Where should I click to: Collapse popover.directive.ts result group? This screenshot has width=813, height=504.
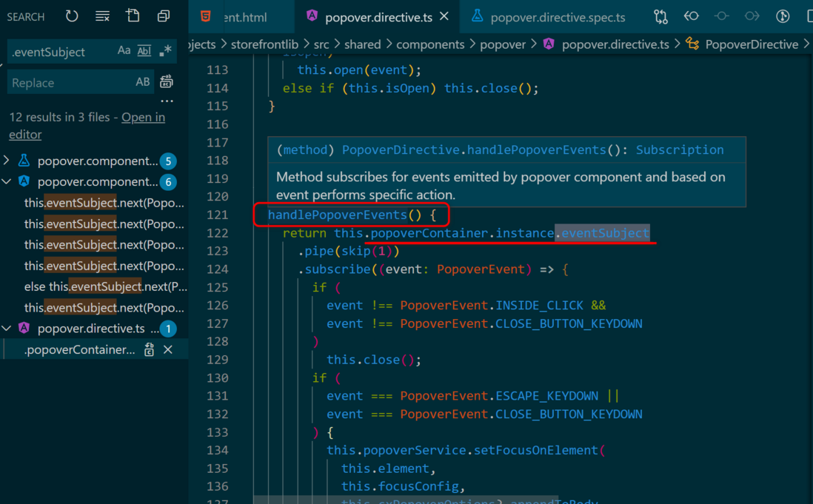[6, 329]
